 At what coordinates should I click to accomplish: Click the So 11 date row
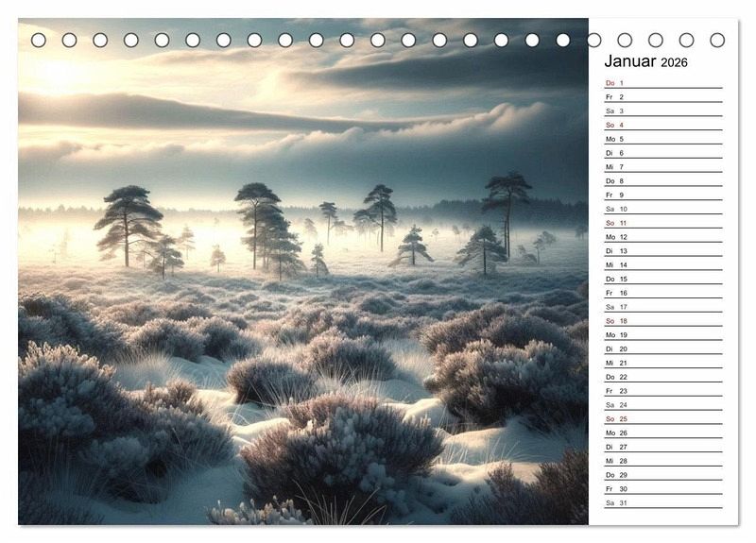click(661, 223)
